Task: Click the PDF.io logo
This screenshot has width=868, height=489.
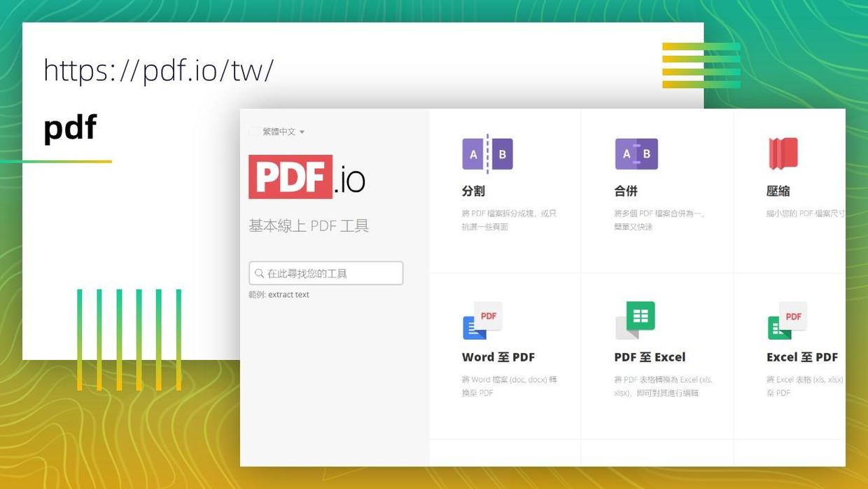Action: 307,177
